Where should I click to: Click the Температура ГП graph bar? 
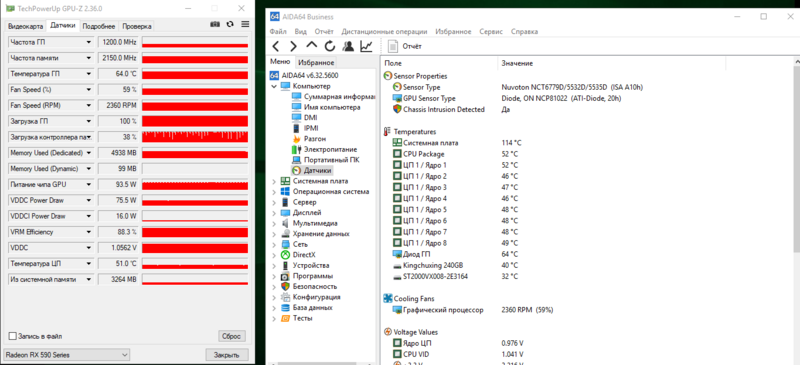(x=195, y=74)
